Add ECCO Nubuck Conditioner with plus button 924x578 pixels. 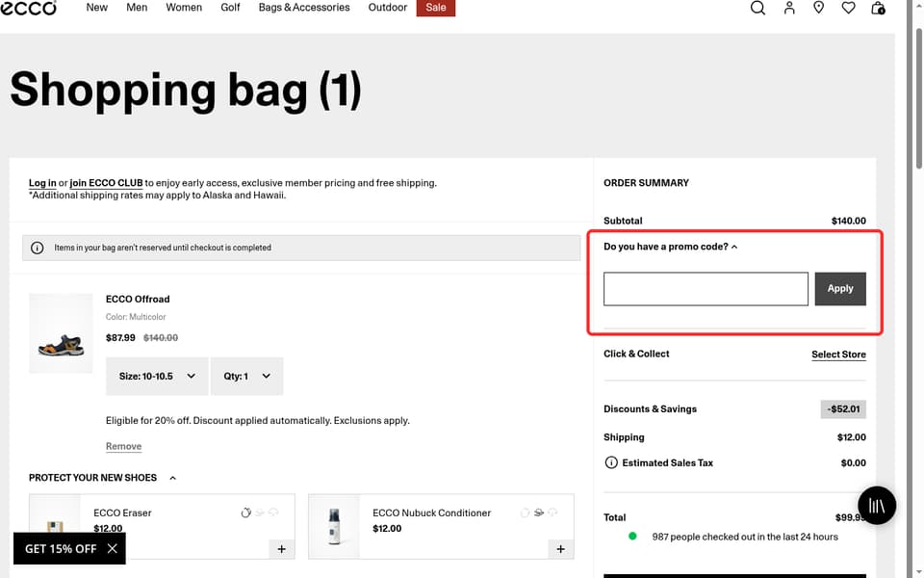[560, 549]
